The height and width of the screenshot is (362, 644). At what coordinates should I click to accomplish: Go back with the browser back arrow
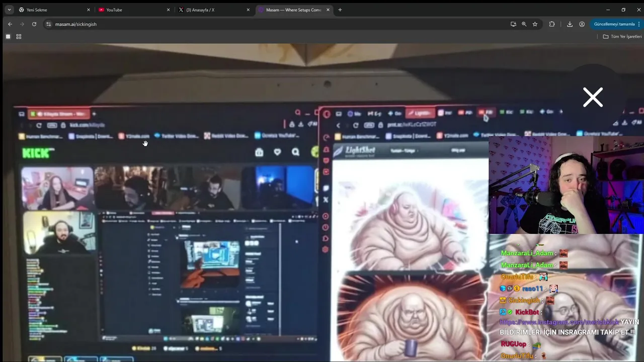pyautogui.click(x=10, y=24)
